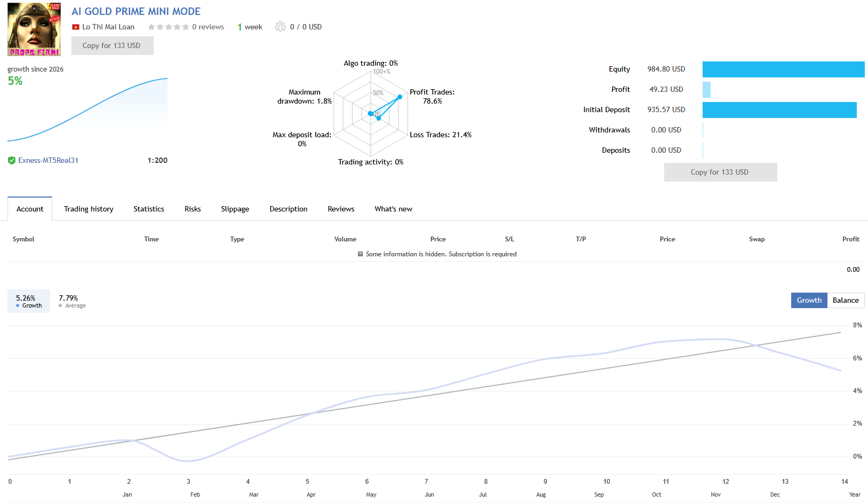
Task: Switch to the Statistics tab
Action: tap(148, 209)
